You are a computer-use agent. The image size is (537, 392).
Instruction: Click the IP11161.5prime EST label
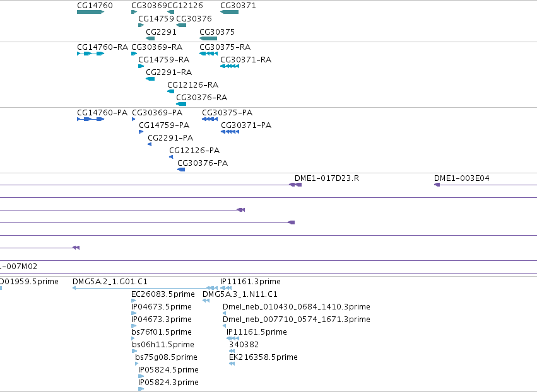[257, 332]
